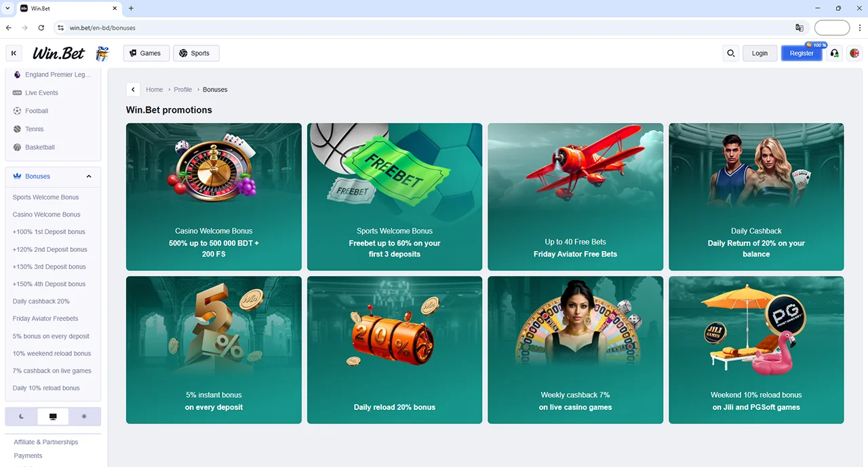Image resolution: width=868 pixels, height=467 pixels.
Task: Open the search magnifier icon
Action: [x=730, y=53]
